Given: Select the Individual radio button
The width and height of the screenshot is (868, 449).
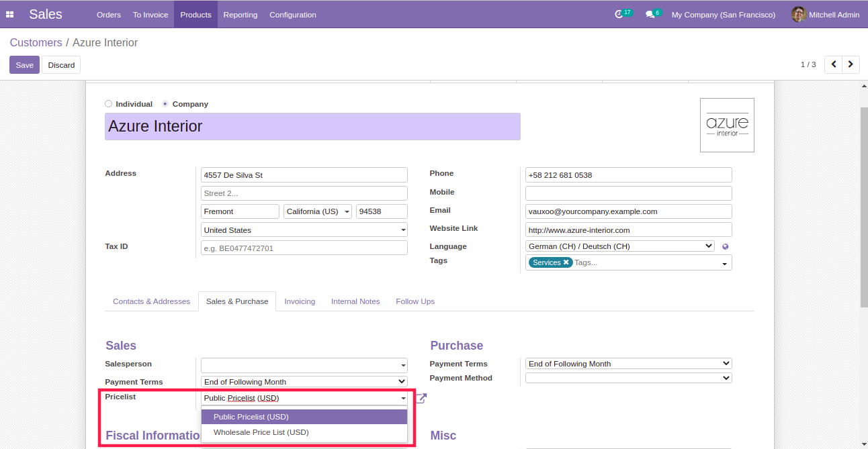Looking at the screenshot, I should tap(109, 104).
